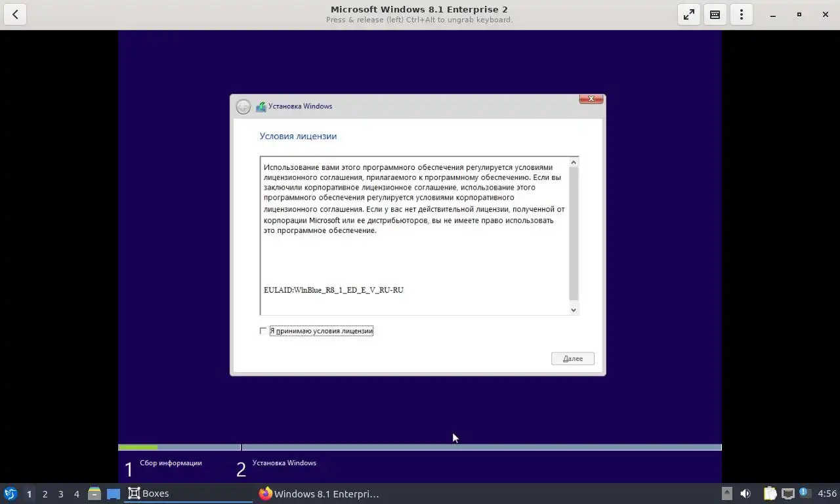840x504 pixels.
Task: Select the Firefox Windows 8.1 Enterpri... taskbar entry
Action: (319, 493)
